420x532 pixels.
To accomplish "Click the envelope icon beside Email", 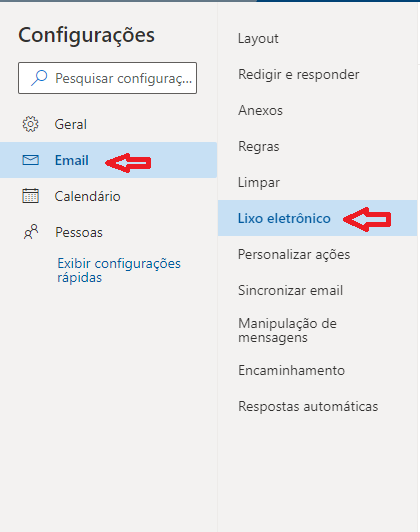I will 31,160.
